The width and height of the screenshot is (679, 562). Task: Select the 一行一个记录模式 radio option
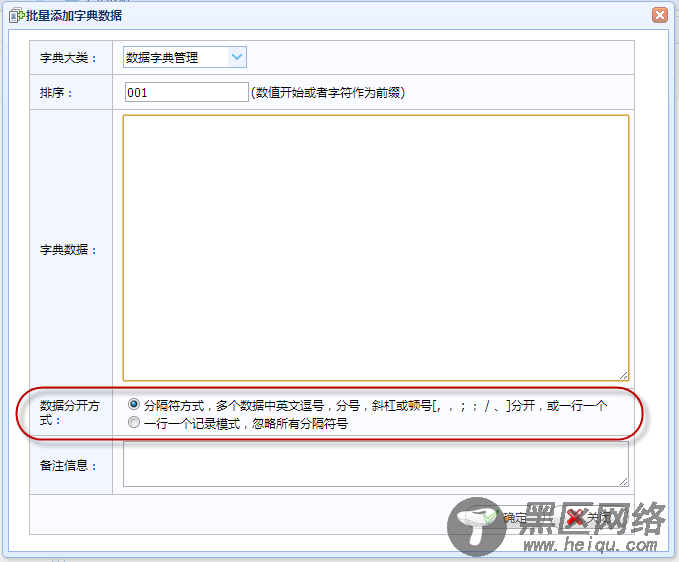134,422
